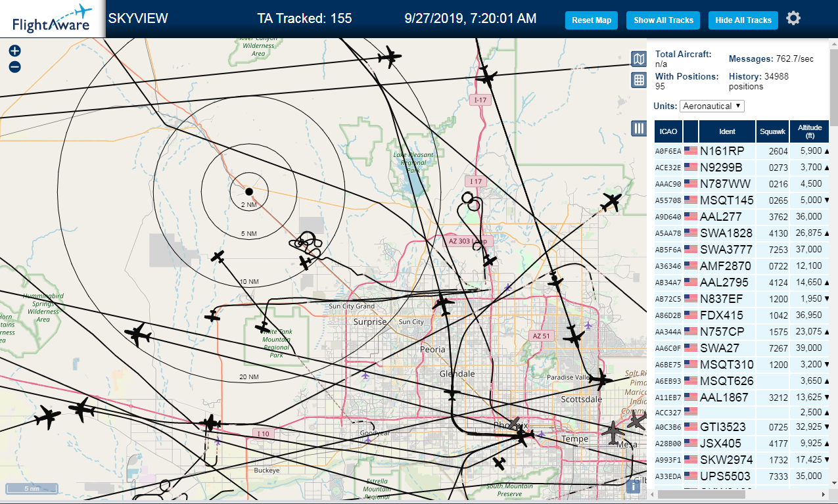Viewport: 838px width, 504px height.
Task: Select aircraft icon over Glendale
Action: click(451, 394)
